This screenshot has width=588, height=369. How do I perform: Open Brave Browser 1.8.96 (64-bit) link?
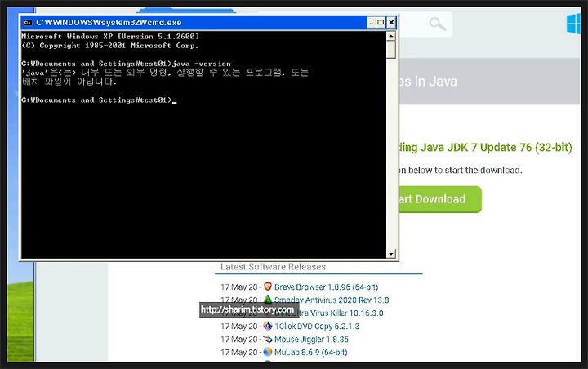click(326, 287)
